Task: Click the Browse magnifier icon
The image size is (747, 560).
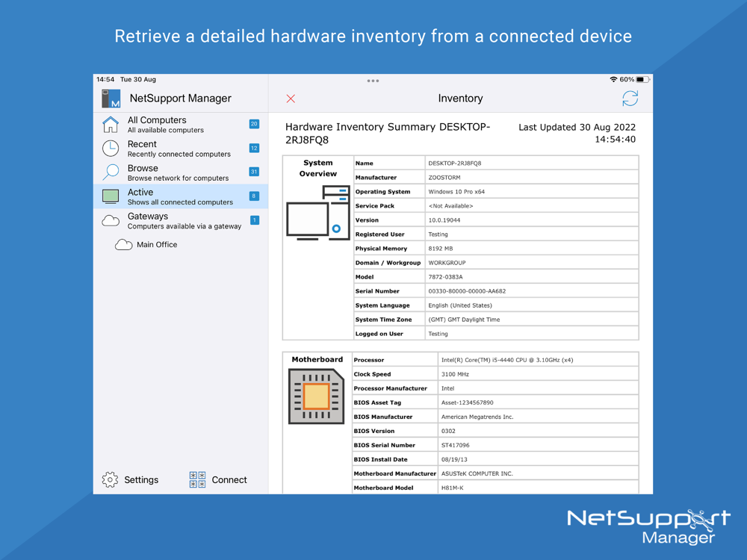Action: click(111, 172)
